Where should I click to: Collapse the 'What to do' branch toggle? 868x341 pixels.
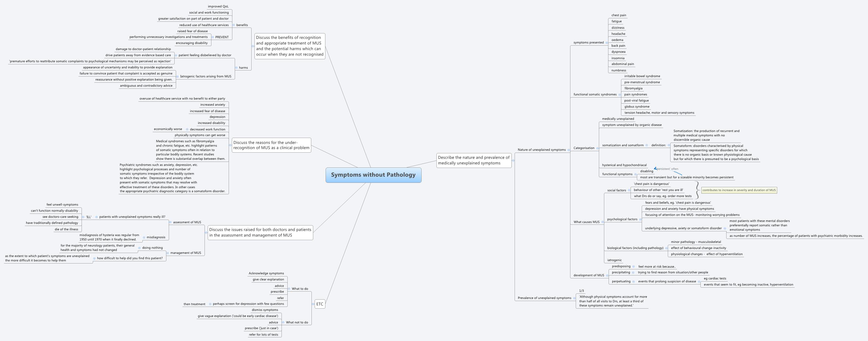coord(289,289)
